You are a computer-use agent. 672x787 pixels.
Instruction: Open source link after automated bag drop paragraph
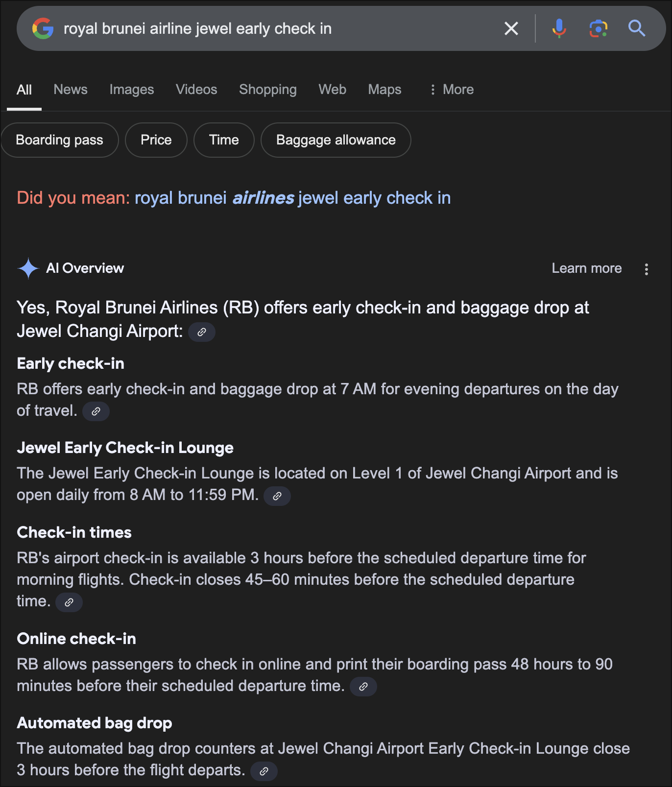(264, 771)
